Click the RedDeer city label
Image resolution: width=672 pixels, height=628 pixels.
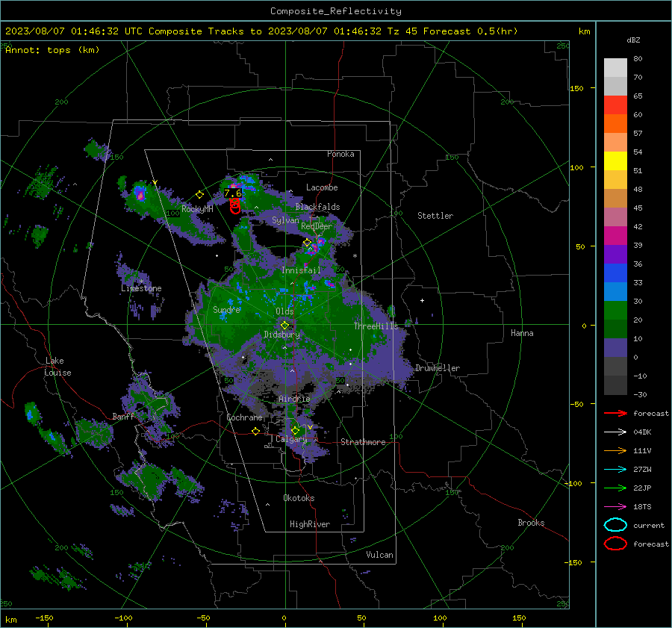[317, 226]
